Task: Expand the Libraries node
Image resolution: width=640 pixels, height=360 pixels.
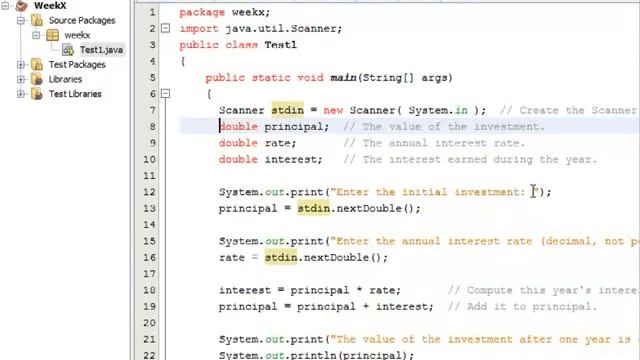Action: tap(21, 79)
